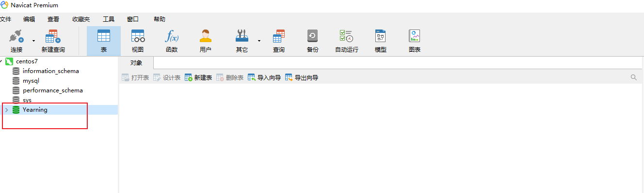This screenshot has height=193, width=644.
Task: Open the 窗口 menu
Action: (133, 19)
